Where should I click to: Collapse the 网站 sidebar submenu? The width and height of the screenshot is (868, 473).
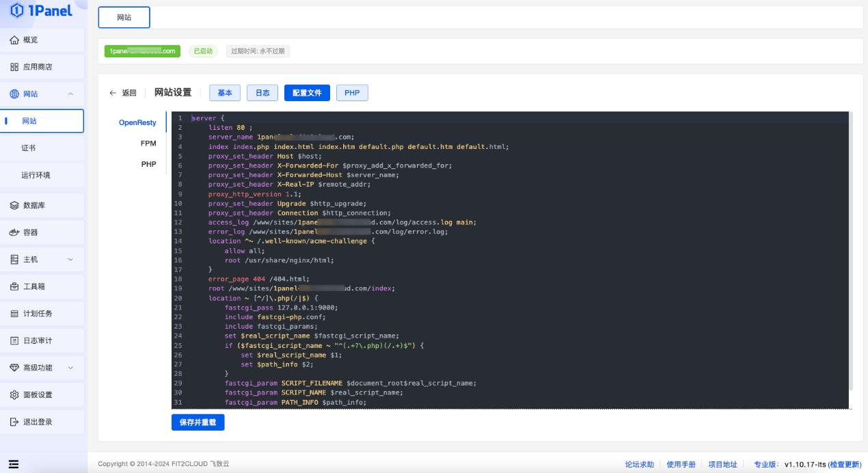tap(70, 94)
